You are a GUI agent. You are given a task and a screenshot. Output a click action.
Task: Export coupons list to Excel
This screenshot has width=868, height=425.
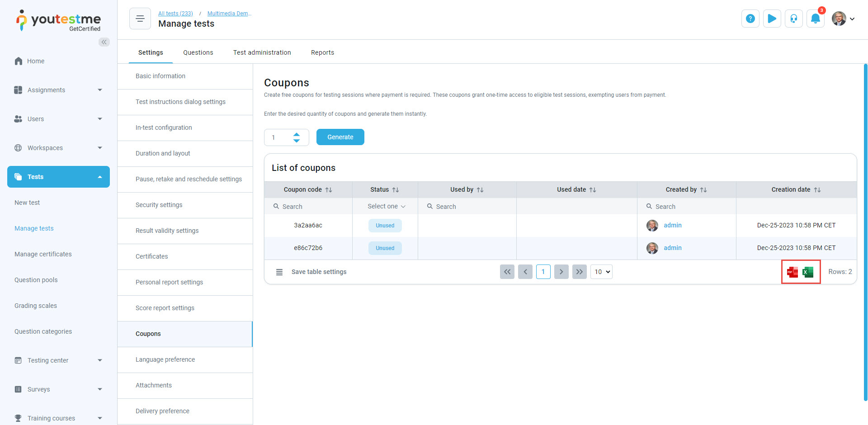808,272
